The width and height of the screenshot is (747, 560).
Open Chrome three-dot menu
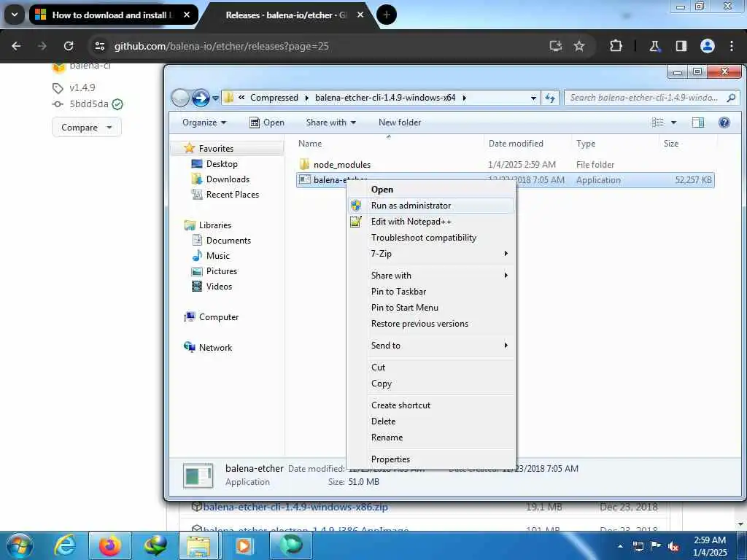coord(732,46)
